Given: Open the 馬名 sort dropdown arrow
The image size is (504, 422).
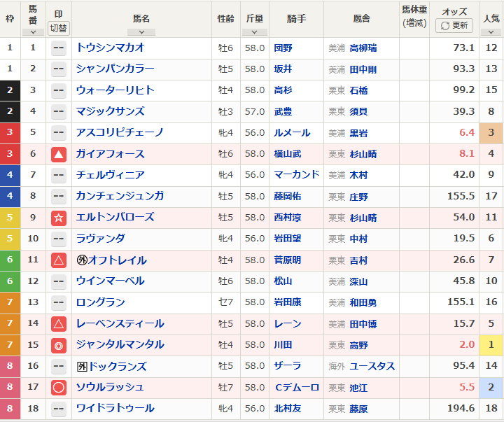Looking at the screenshot, I should click(141, 31).
